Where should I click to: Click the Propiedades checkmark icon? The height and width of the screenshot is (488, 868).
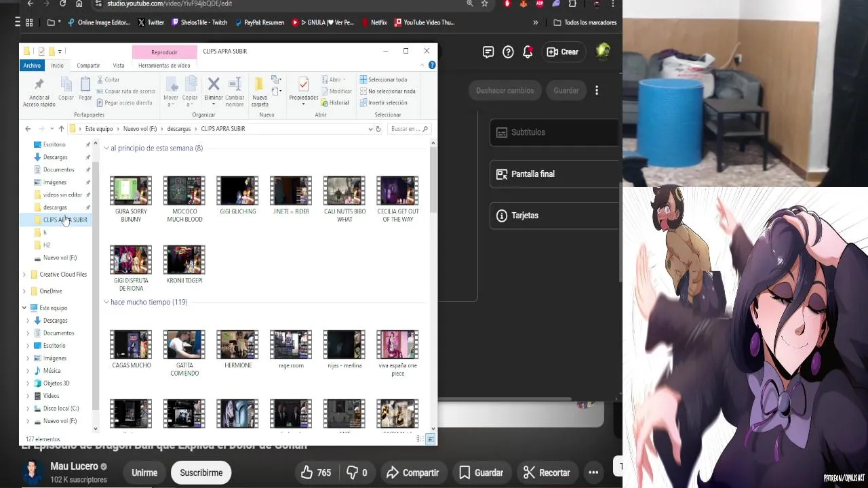click(x=303, y=84)
